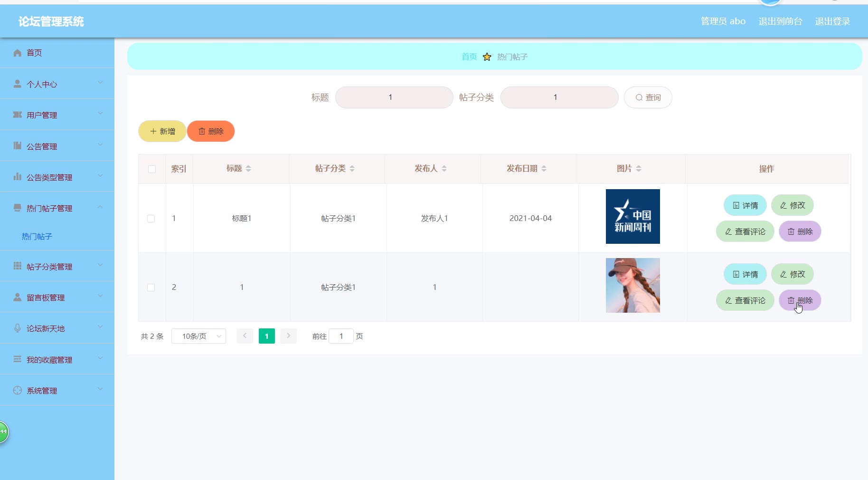Select the checkbox for row 标题1
868x480 pixels.
[x=151, y=219]
